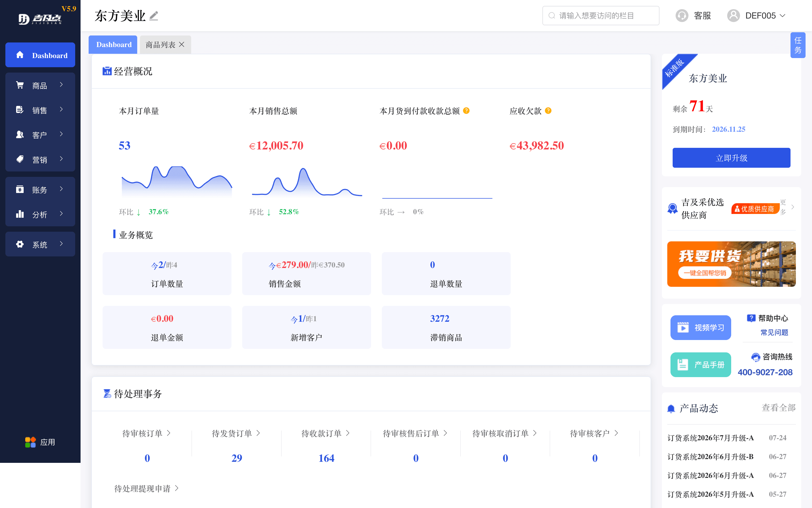The image size is (812, 508).
Task: Click the 经营概况 chart icon
Action: click(x=107, y=71)
